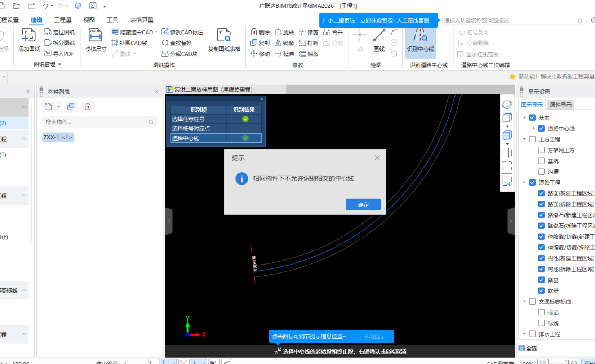Open 修改CAD标注 edit annotation tool
The height and width of the screenshot is (364, 595).
tap(182, 32)
